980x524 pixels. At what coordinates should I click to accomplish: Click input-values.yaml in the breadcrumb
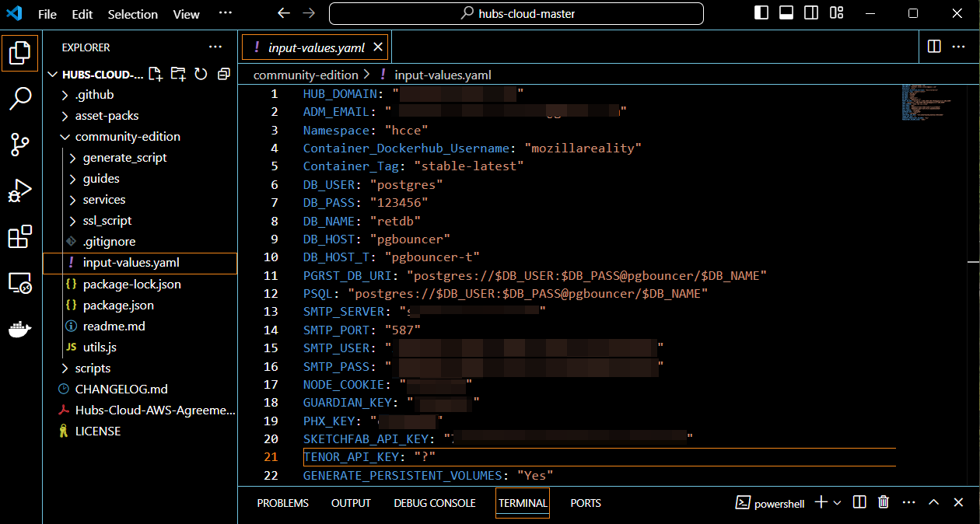[x=443, y=75]
